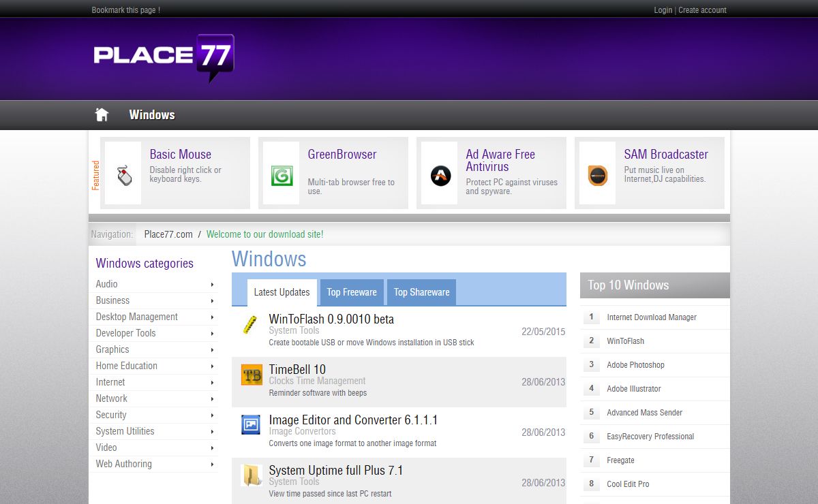Click the Top 10 Windows header

point(655,285)
